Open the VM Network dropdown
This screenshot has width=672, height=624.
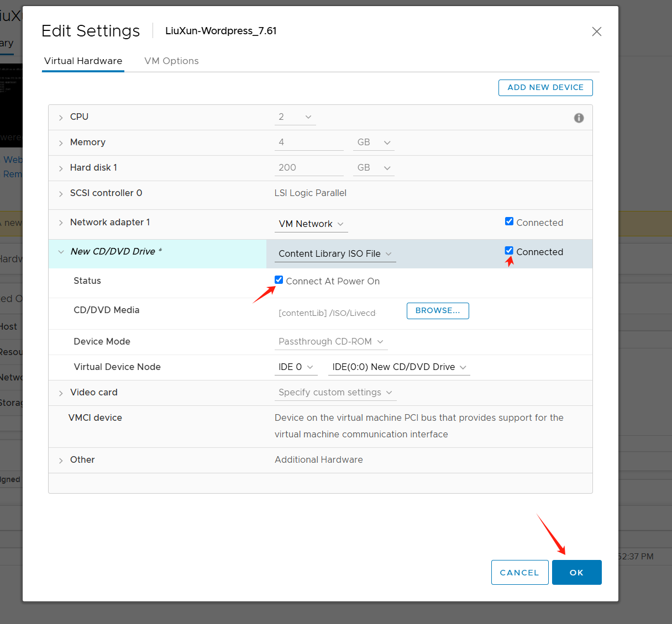pos(311,224)
